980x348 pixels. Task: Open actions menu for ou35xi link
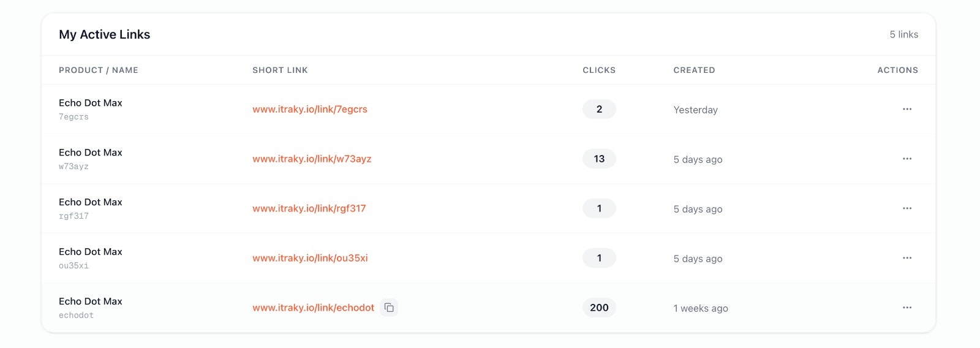(x=907, y=258)
